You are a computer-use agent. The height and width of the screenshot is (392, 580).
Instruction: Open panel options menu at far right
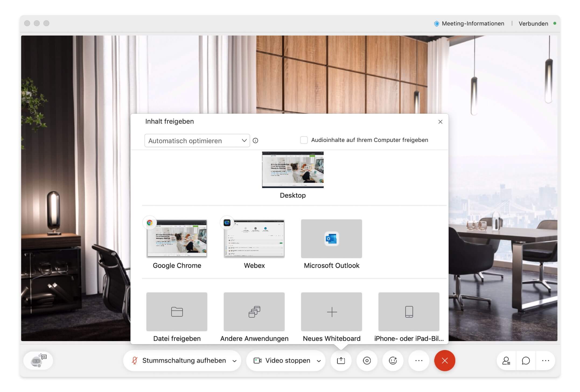click(x=545, y=360)
